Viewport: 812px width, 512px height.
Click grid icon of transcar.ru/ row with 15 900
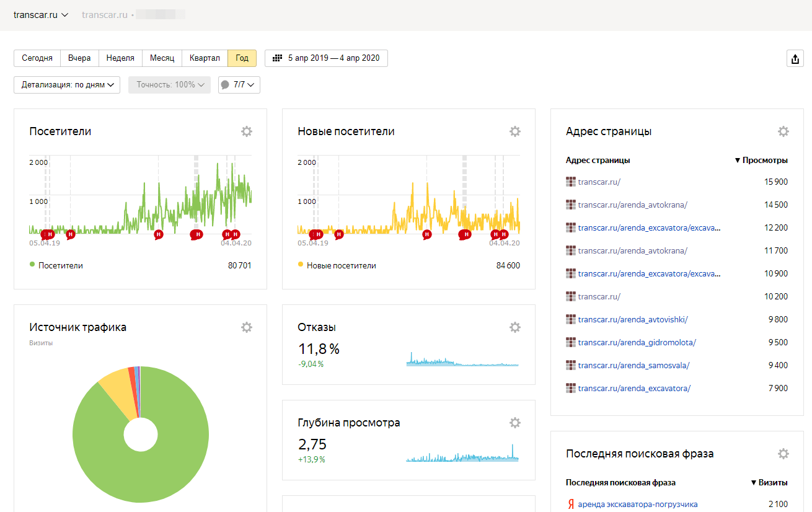tap(571, 182)
